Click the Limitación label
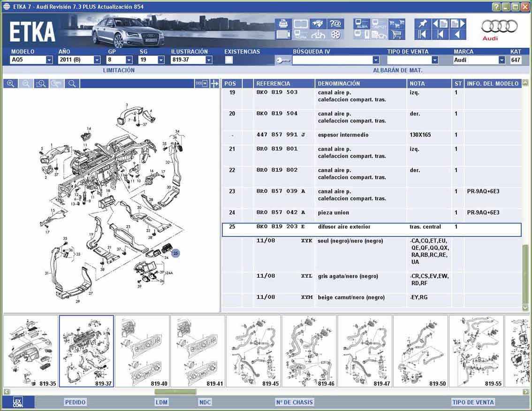532x411 pixels. [x=119, y=70]
